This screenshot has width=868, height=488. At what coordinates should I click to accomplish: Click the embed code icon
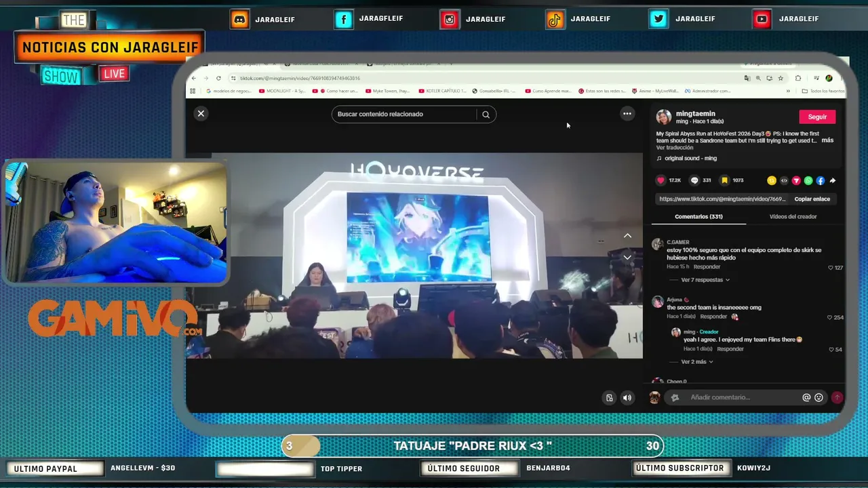click(784, 180)
